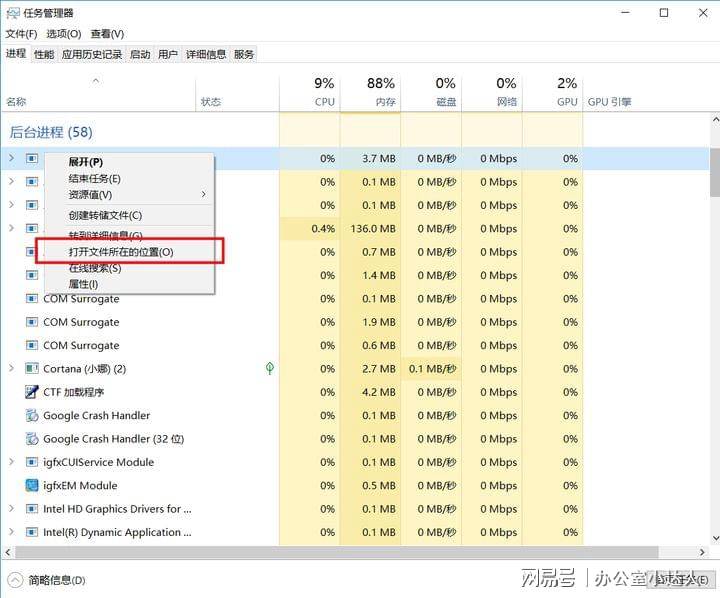Click Cortana's 0.1 MB/秒 disk value
Screen dimensions: 720x598
(433, 368)
